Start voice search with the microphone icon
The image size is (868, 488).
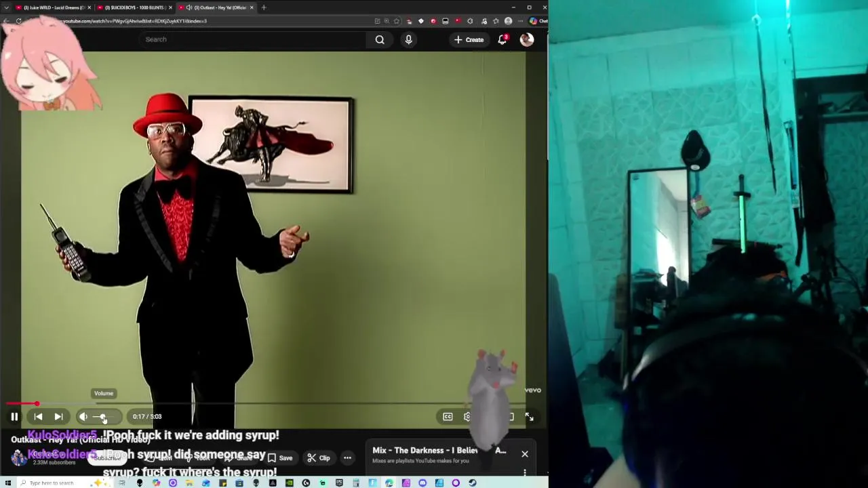tap(408, 39)
